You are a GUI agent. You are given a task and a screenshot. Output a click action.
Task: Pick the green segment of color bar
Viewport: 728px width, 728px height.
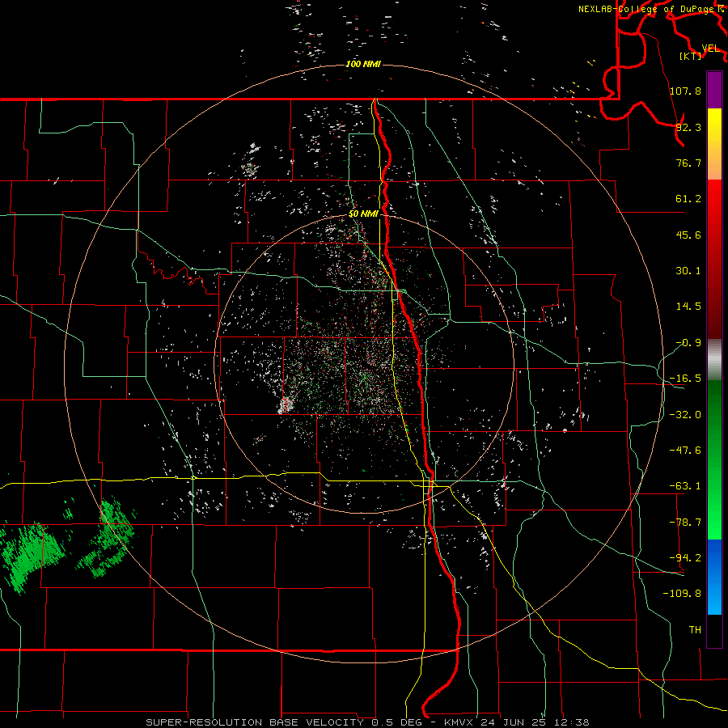click(x=714, y=459)
